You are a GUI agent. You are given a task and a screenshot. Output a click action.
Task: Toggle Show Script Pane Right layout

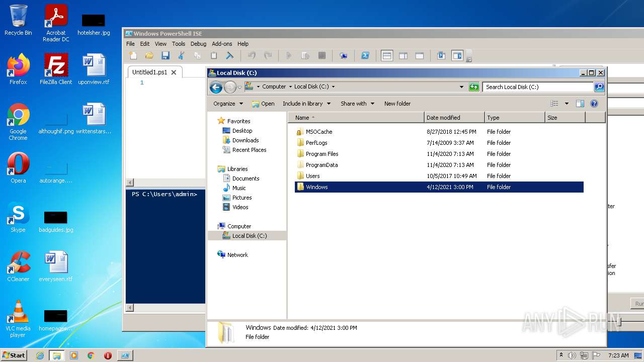[403, 56]
